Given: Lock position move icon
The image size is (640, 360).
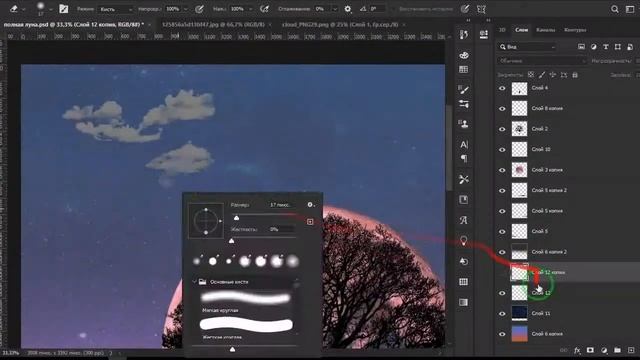Looking at the screenshot, I should coord(553,75).
